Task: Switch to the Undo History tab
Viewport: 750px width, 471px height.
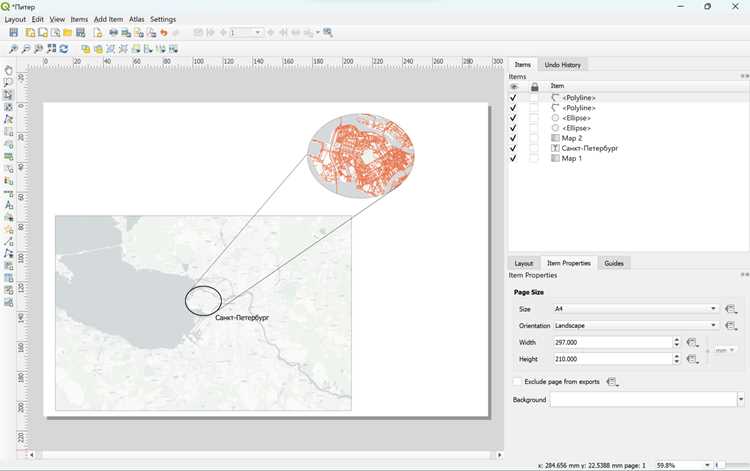Action: (x=562, y=65)
